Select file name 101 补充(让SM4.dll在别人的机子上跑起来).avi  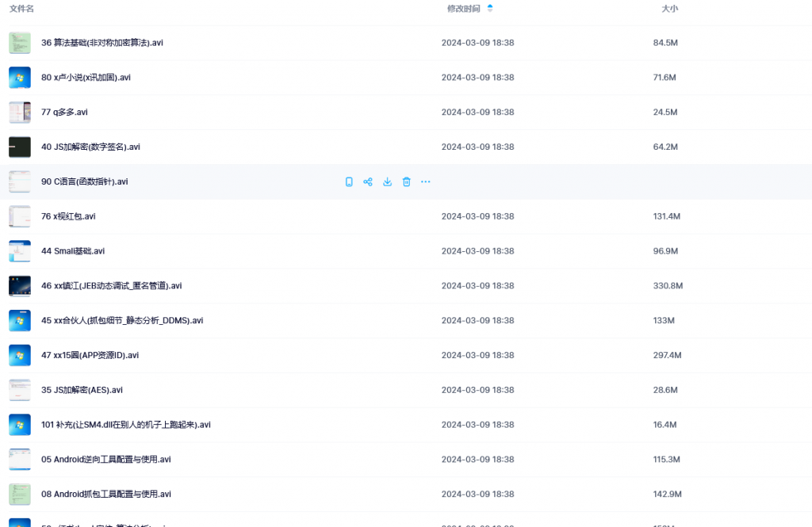point(126,424)
